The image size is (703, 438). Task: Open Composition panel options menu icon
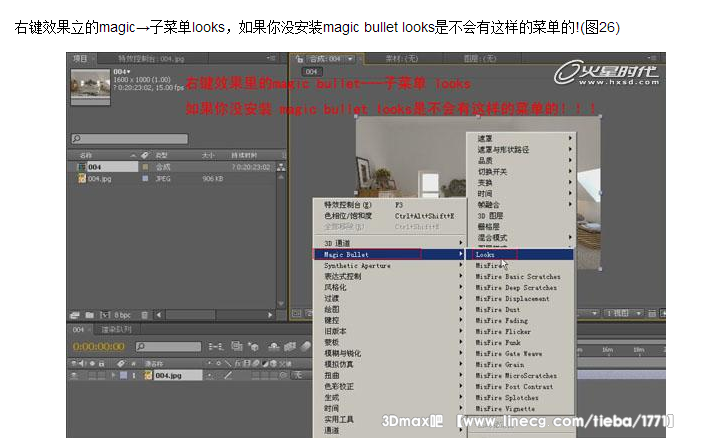pos(651,58)
